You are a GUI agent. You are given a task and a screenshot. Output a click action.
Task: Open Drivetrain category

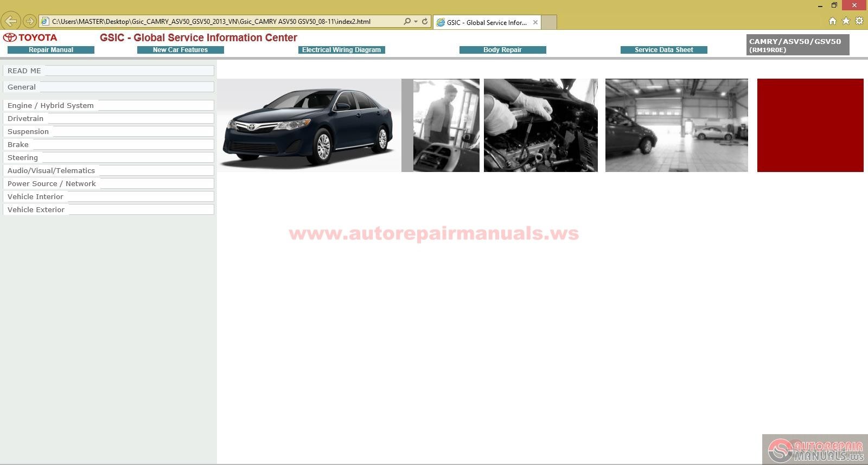[108, 118]
